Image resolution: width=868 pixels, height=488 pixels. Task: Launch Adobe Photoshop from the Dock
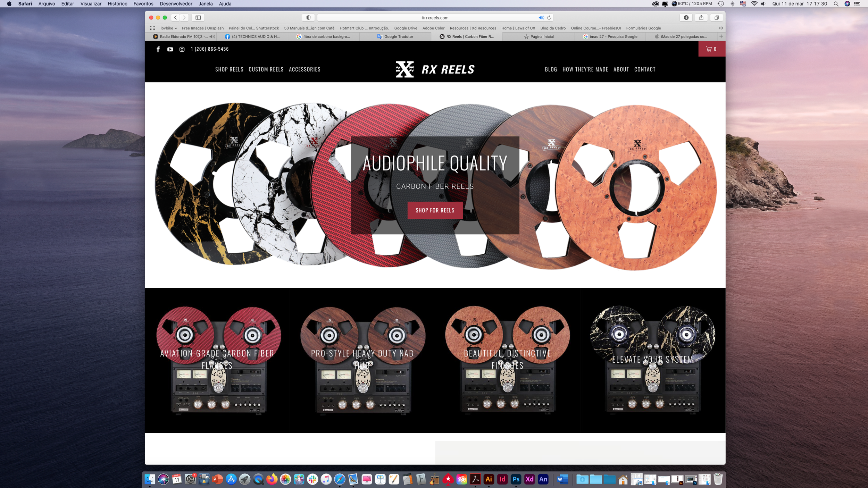[516, 479]
